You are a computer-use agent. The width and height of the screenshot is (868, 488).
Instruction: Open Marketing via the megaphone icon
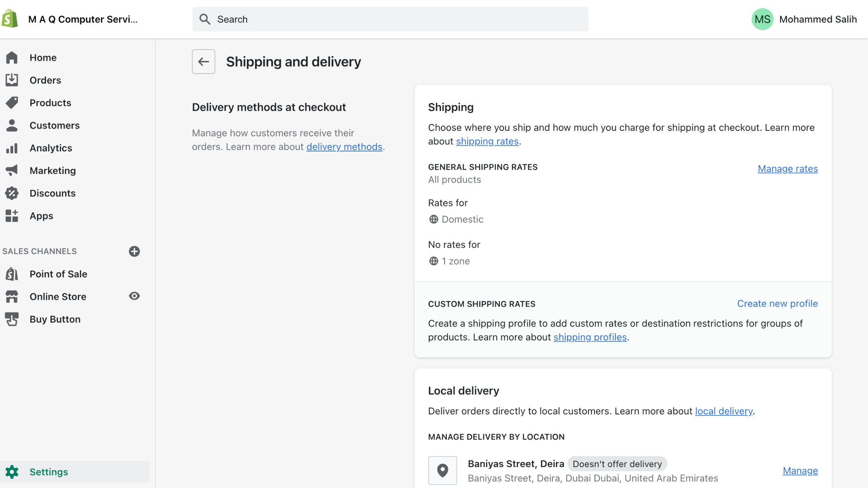(12, 170)
